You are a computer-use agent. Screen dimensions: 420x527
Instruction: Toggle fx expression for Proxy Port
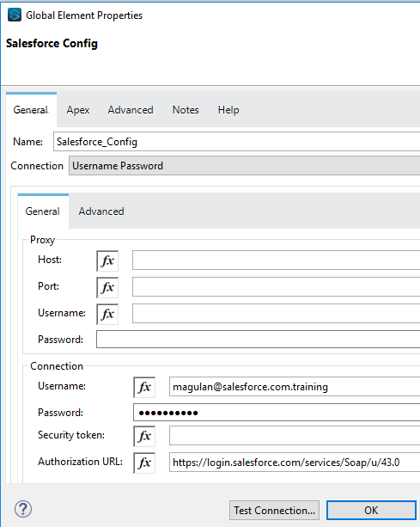(107, 287)
